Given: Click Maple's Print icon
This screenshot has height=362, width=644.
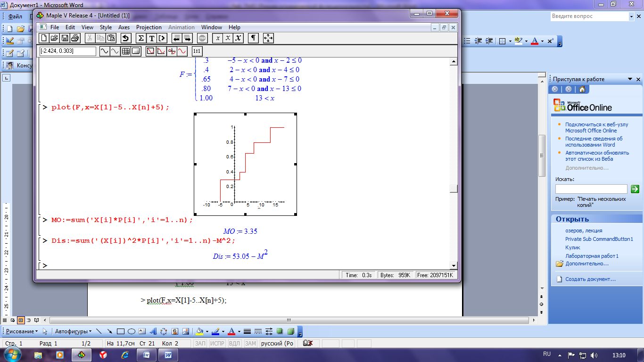Looking at the screenshot, I should (75, 38).
